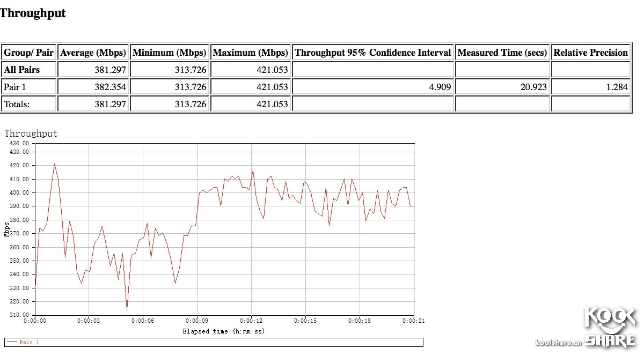This screenshot has height=356, width=644.
Task: Click the Elapsed time (h:mm:ss) axis title
Action: tap(224, 331)
